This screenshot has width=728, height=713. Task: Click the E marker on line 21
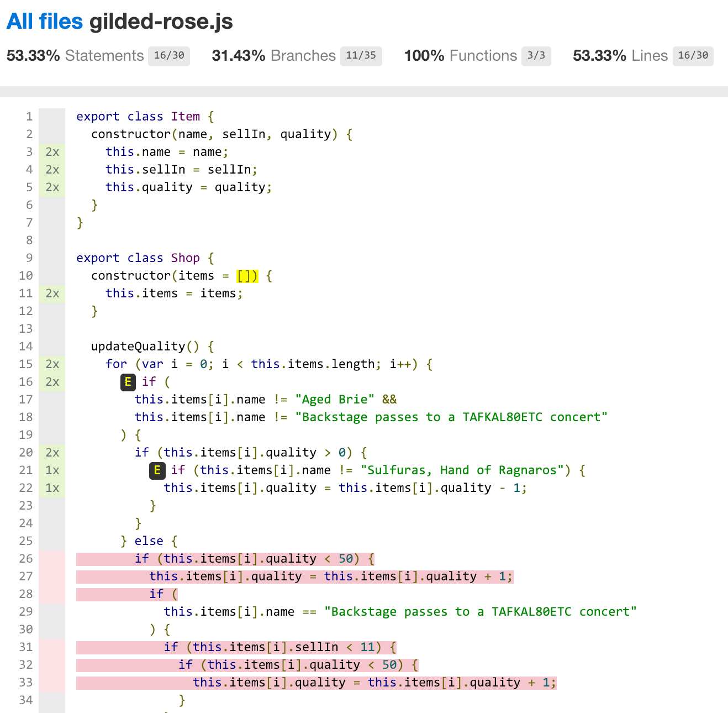click(157, 470)
